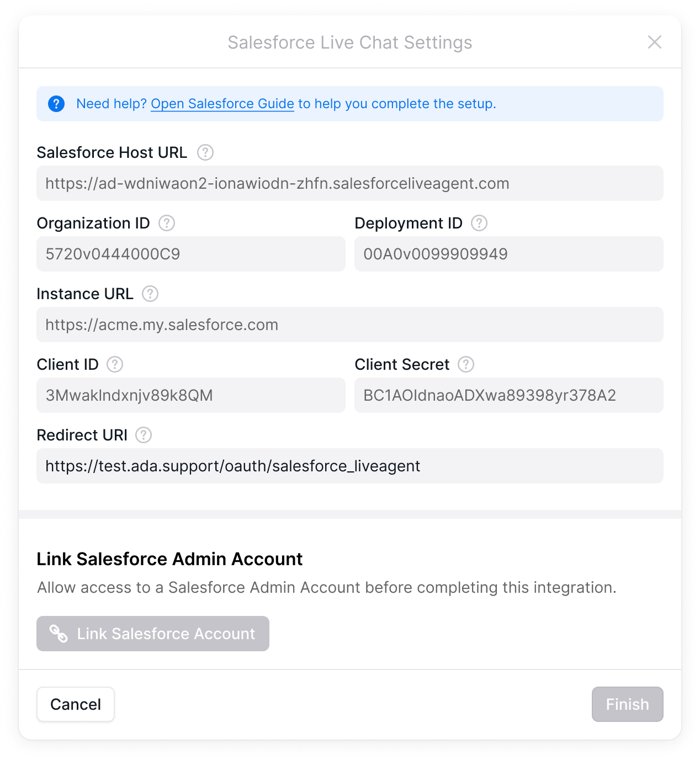Image resolution: width=700 pixels, height=760 pixels.
Task: Focus the Salesforce Host URL field
Action: tap(350, 183)
